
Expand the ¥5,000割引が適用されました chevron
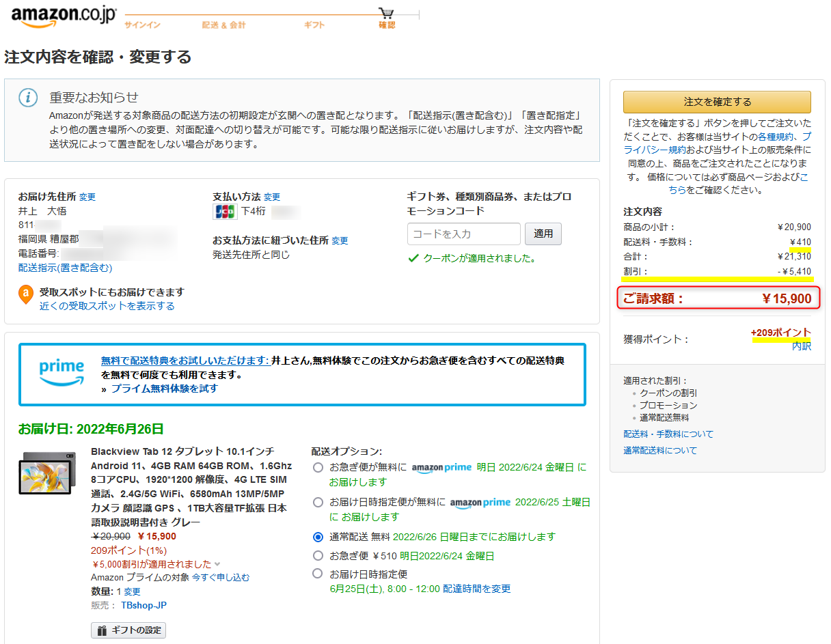[x=217, y=564]
